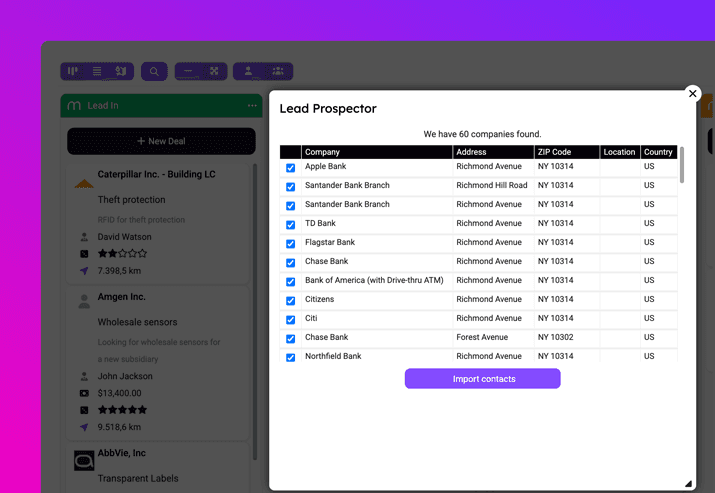Click the Import contacts button
Viewport: 715px width, 493px height.
[x=482, y=379]
